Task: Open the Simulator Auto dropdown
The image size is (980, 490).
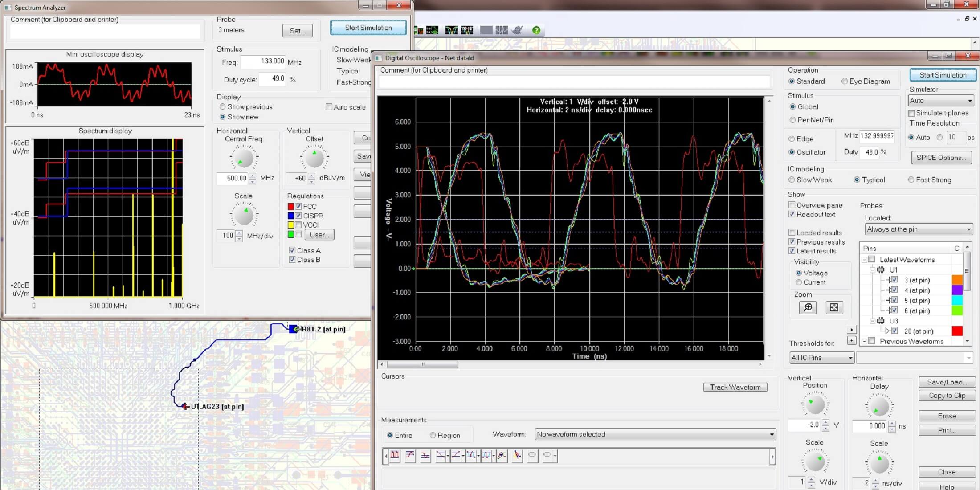Action: [x=941, y=101]
